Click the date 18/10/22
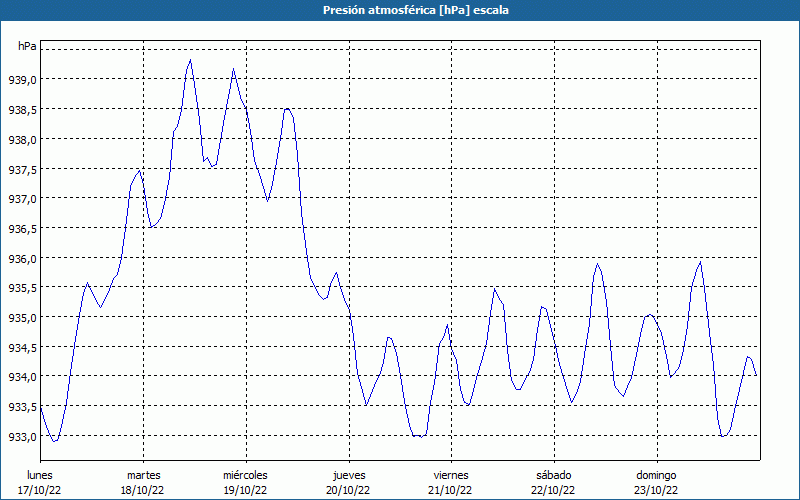 click(143, 490)
